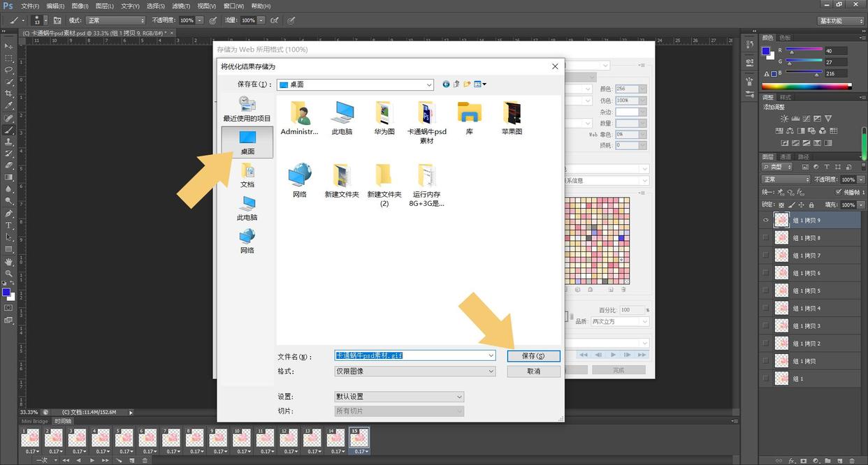Hide the 组 1 拷贝 9 layer
This screenshot has width=868, height=465.
766,220
